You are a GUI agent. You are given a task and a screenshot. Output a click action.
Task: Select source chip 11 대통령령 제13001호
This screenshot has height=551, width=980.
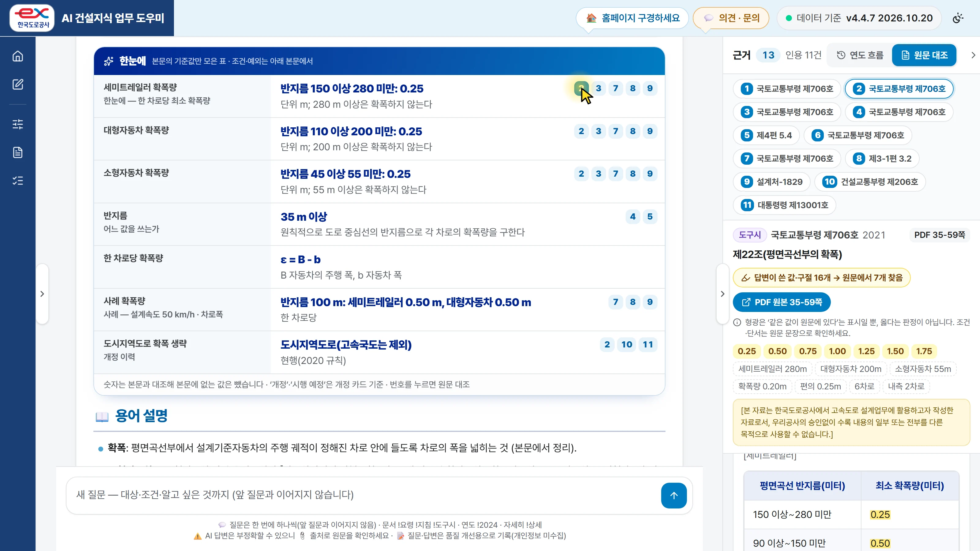(x=784, y=205)
